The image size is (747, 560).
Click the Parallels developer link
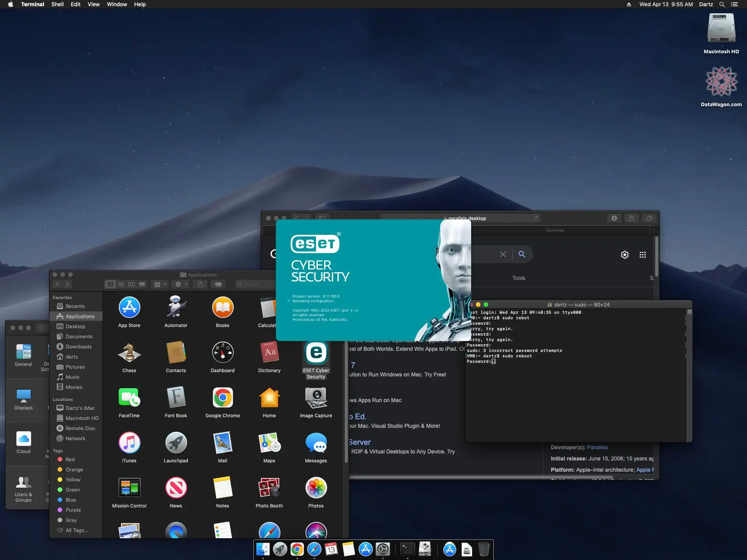(x=597, y=447)
